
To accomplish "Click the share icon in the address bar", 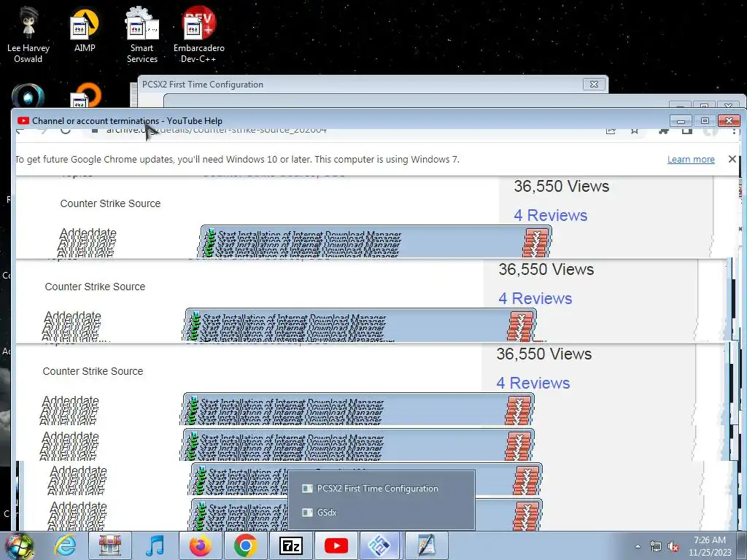I will [611, 131].
